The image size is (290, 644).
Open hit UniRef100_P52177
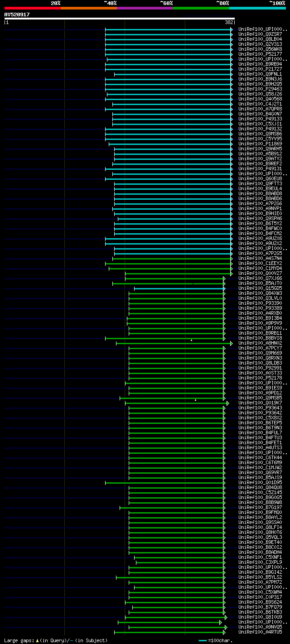[260, 54]
